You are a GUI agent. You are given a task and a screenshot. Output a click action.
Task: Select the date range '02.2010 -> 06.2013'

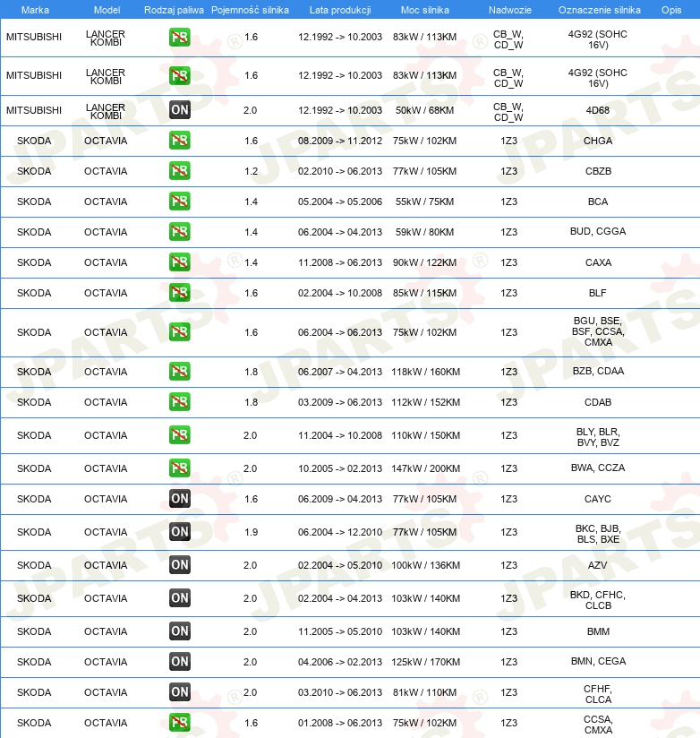340,171
